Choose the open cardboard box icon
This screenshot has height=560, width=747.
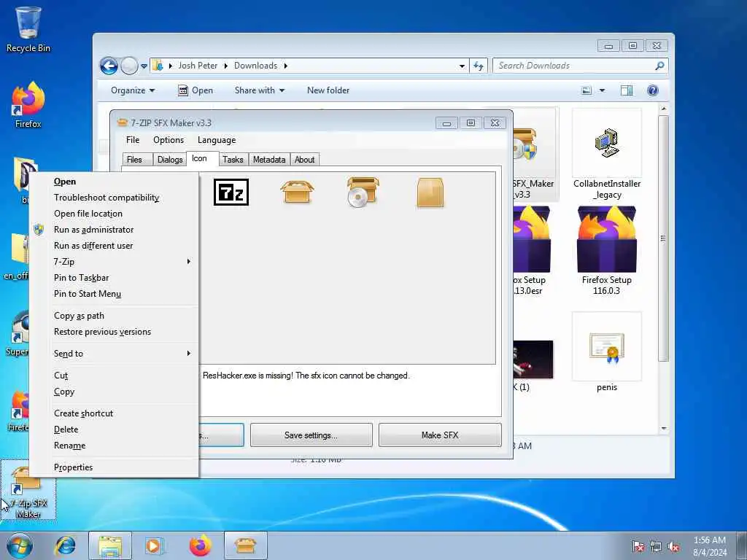[297, 192]
